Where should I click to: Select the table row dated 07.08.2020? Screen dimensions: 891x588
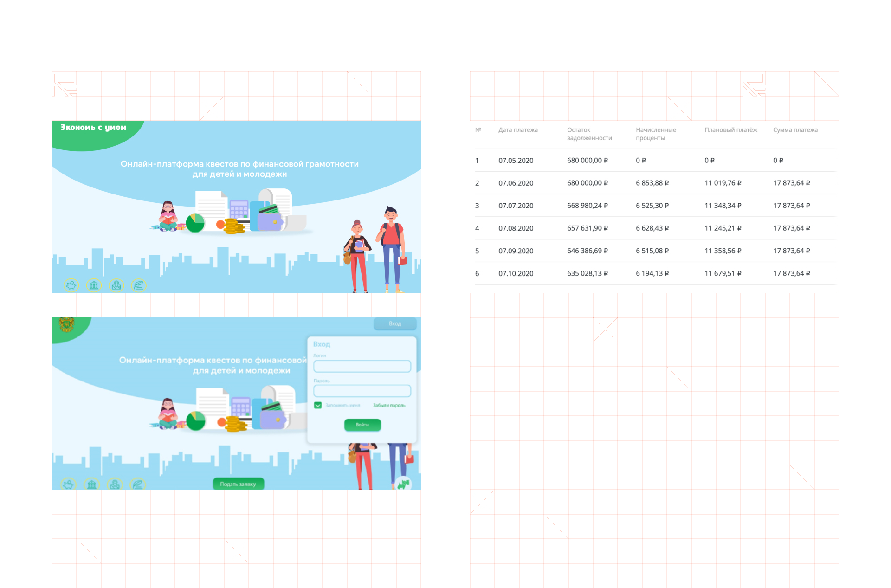point(516,228)
